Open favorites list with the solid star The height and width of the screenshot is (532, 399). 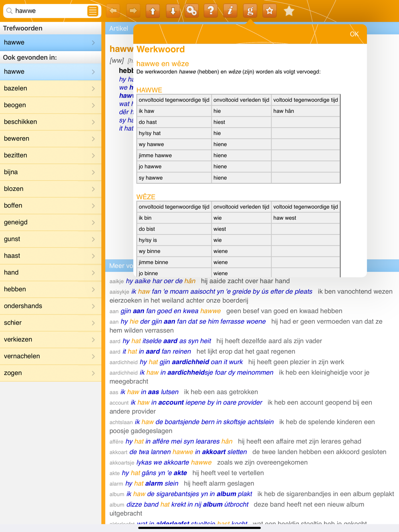(289, 11)
